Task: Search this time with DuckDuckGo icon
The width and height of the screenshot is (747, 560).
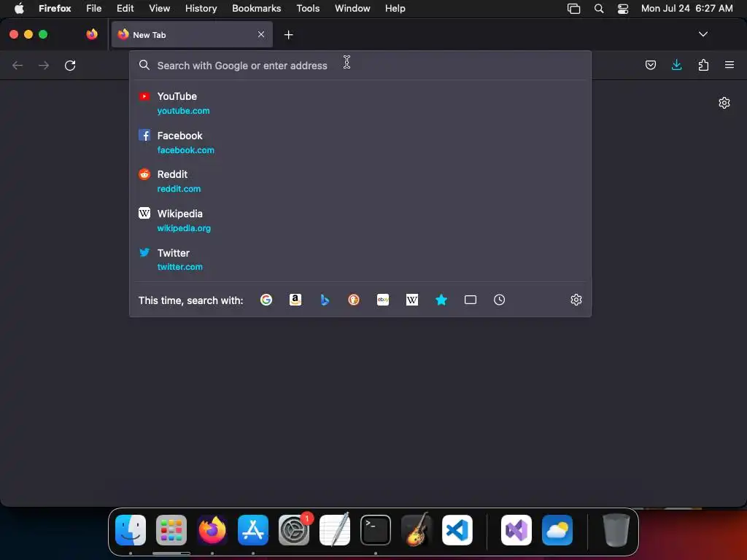Action: [354, 300]
